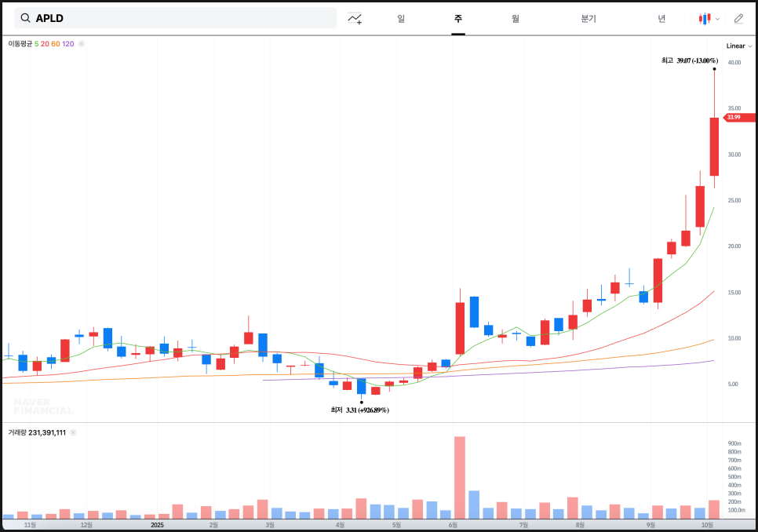Click the NAVER FINANCIAL watermark logo
The height and width of the screenshot is (532, 758).
[x=43, y=406]
